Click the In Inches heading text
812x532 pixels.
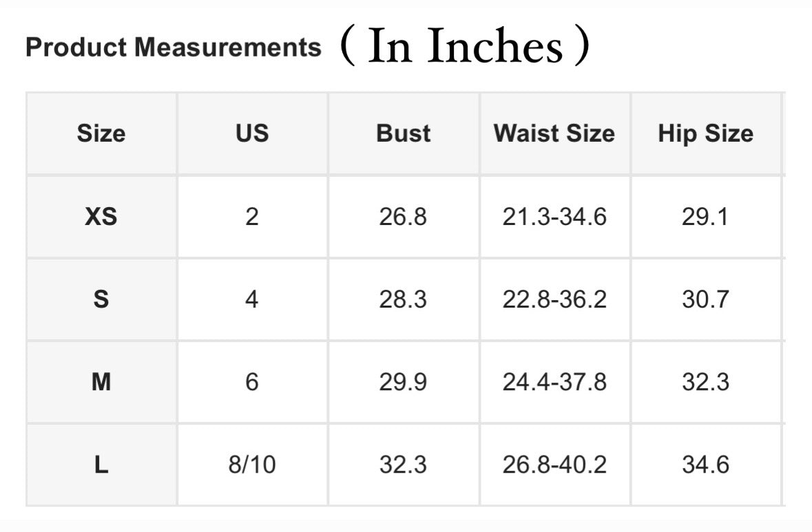click(465, 45)
